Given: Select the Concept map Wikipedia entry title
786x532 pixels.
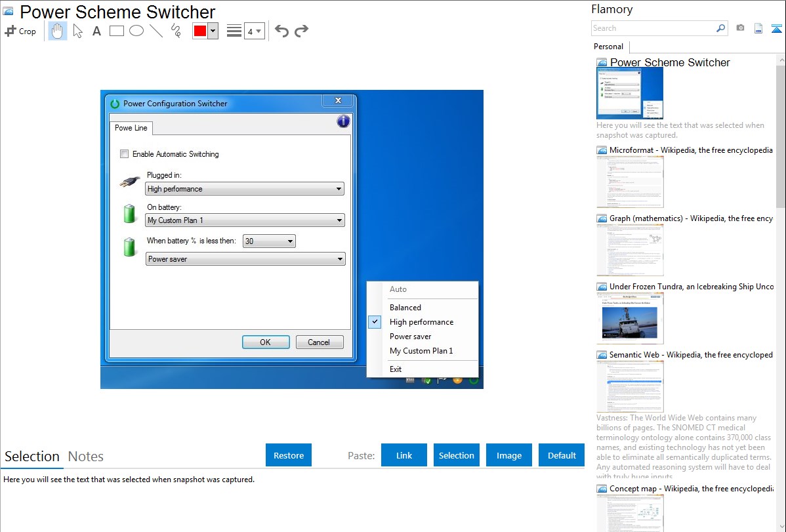Looking at the screenshot, I should tap(691, 489).
